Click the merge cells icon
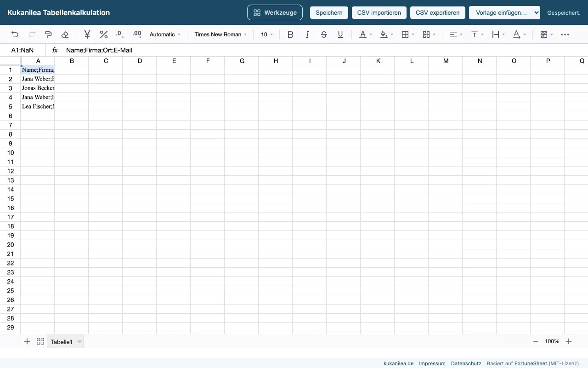The width and height of the screenshot is (588, 368). click(426, 34)
